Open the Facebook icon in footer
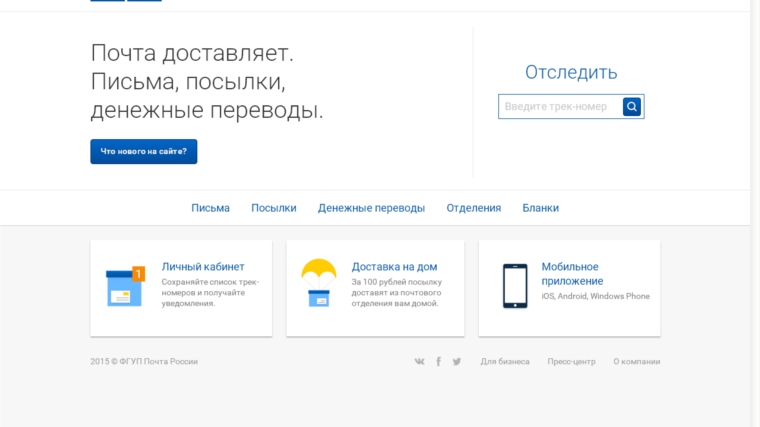The width and height of the screenshot is (760, 427). point(438,362)
